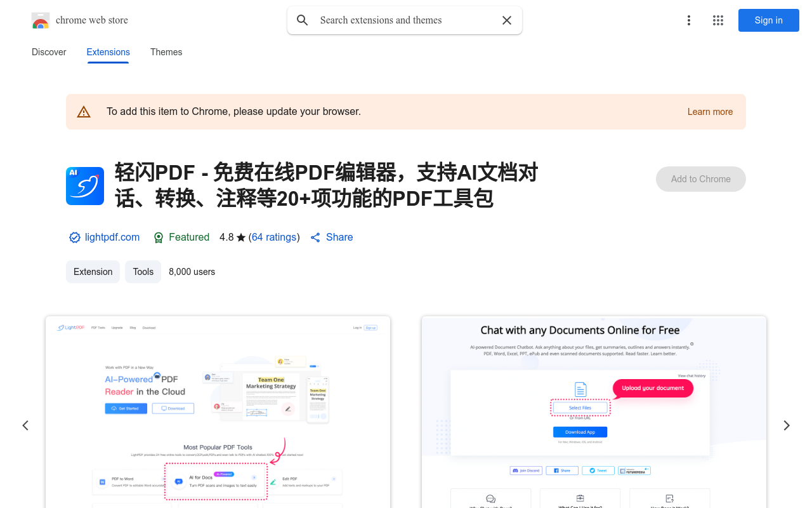812x508 pixels.
Task: Click the Add to Chrome button
Action: coord(701,179)
